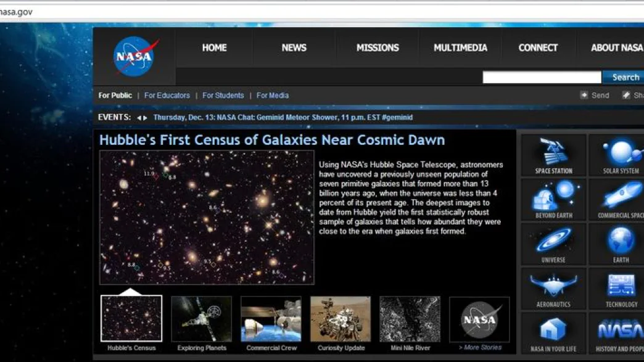Image resolution: width=644 pixels, height=362 pixels.
Task: Select the Mini Nile River thumbnail
Action: 410,319
